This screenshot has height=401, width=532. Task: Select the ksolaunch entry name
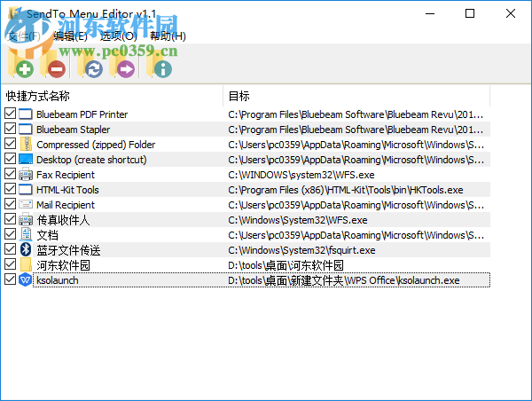click(x=58, y=280)
